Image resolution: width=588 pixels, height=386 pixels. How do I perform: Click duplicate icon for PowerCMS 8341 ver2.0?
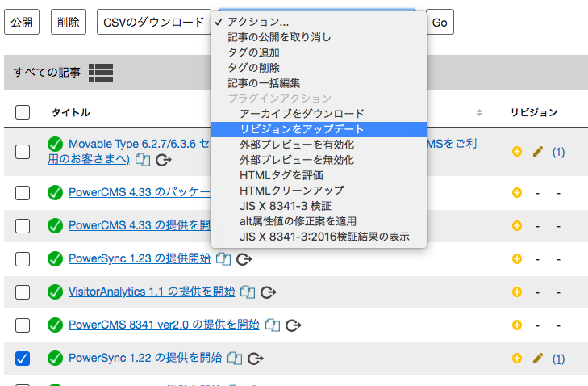(x=273, y=325)
